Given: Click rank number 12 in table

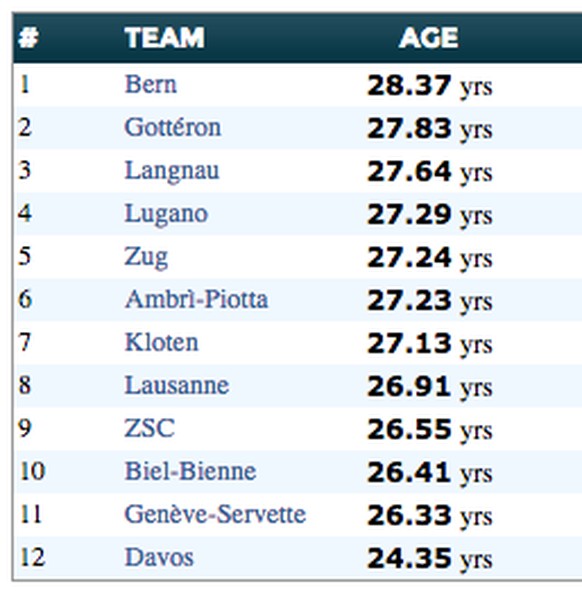Looking at the screenshot, I should tap(32, 557).
